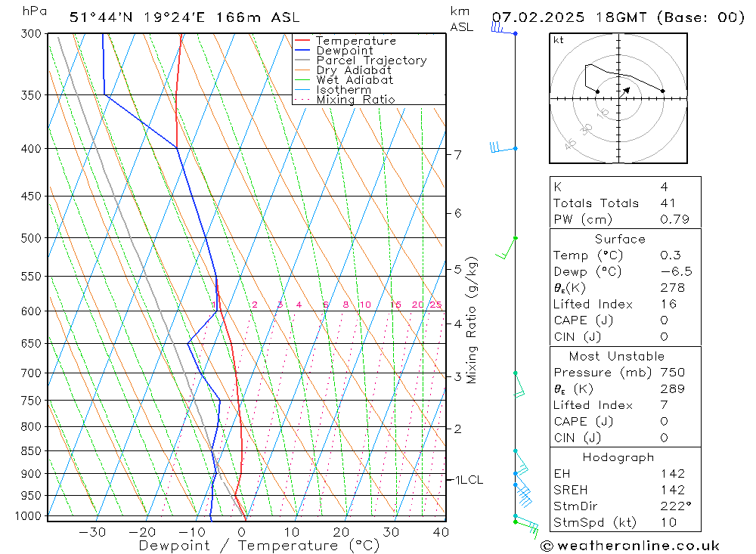Click the Totals Totals value 41
The width and height of the screenshot is (756, 554).
pos(668,203)
